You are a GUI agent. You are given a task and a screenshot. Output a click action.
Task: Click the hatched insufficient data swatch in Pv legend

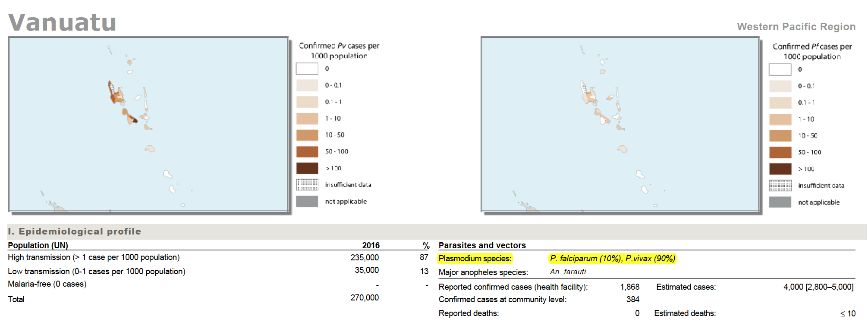point(307,184)
